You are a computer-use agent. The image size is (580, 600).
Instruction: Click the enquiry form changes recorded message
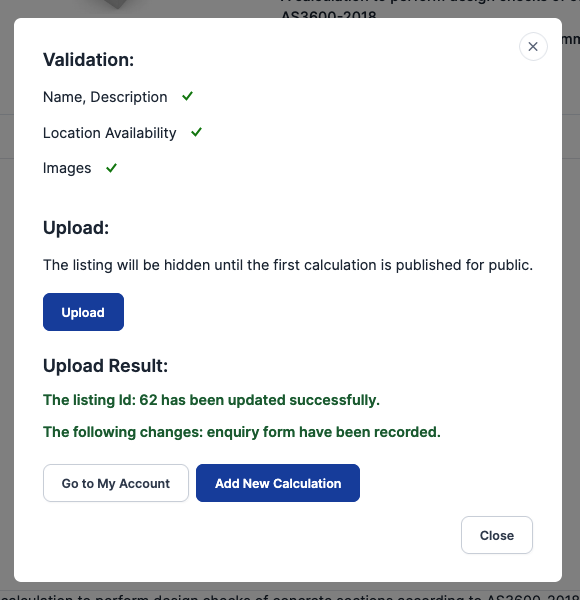pyautogui.click(x=242, y=432)
